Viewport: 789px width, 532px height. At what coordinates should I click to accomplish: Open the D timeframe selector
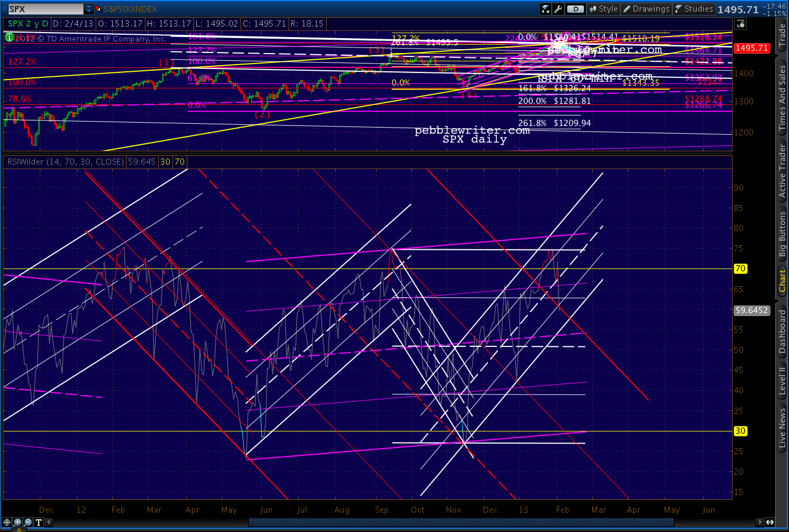pos(576,9)
